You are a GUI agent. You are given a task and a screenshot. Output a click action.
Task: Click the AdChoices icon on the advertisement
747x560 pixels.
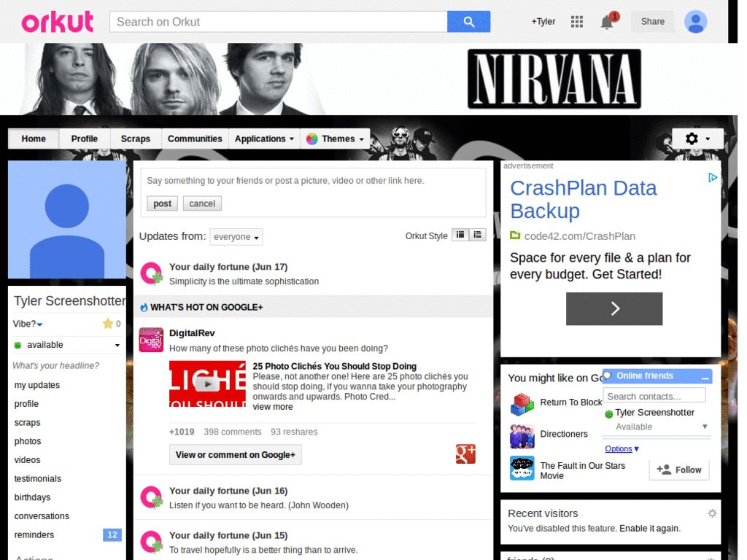pos(712,178)
